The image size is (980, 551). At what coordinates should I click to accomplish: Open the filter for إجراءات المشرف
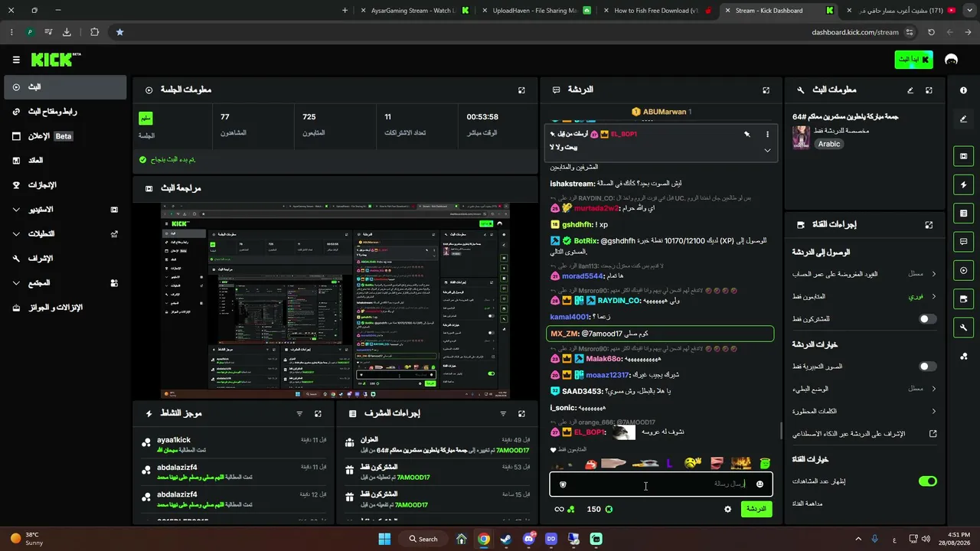(x=503, y=414)
